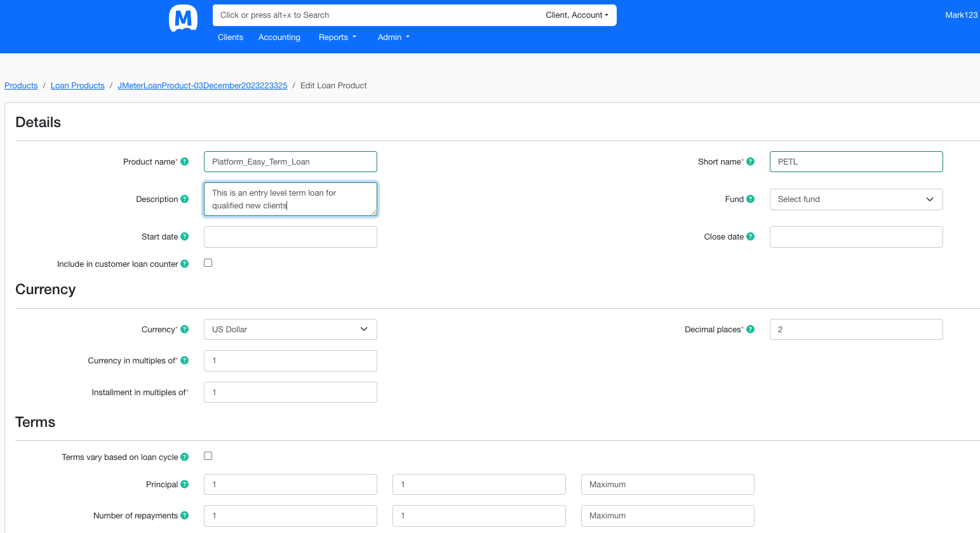Tick Terms vary based on loan cycle
The height and width of the screenshot is (533, 980).
pyautogui.click(x=208, y=456)
